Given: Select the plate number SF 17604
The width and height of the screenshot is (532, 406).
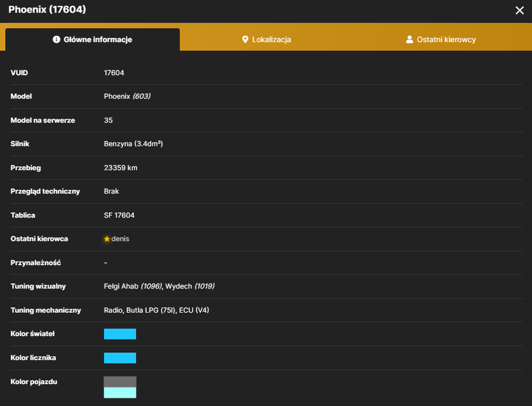Looking at the screenshot, I should point(119,215).
